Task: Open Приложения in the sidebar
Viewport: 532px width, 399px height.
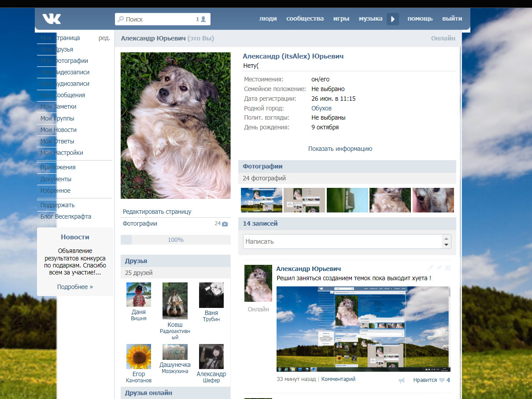Action: 58,167
